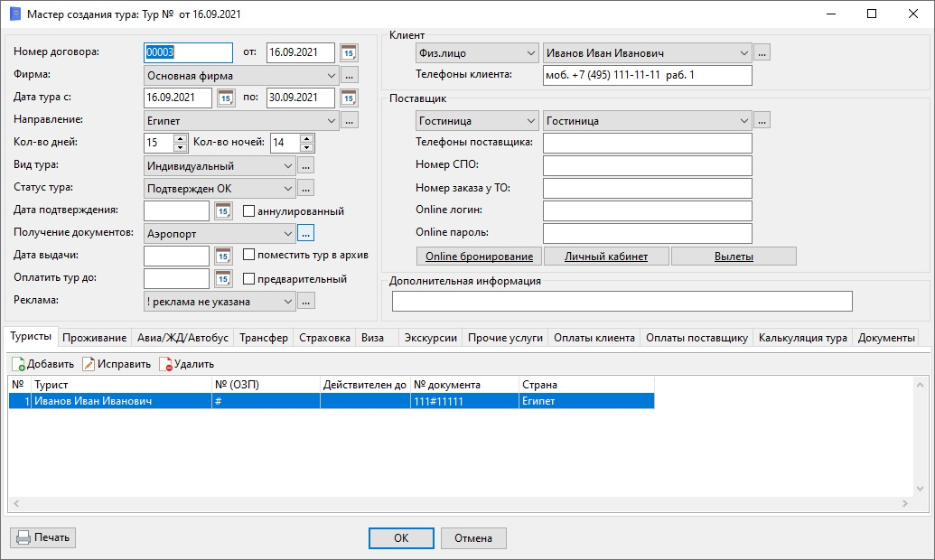Viewport: 935px width, 560px height.
Task: Open the Калькуляция тура tab
Action: coord(802,338)
